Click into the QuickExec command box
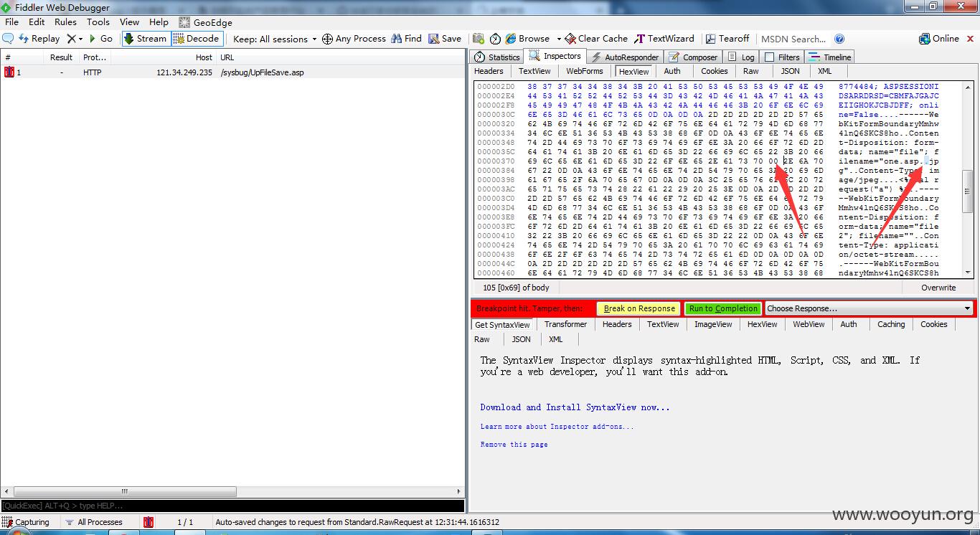Viewport: 980px width, 535px height. point(232,506)
